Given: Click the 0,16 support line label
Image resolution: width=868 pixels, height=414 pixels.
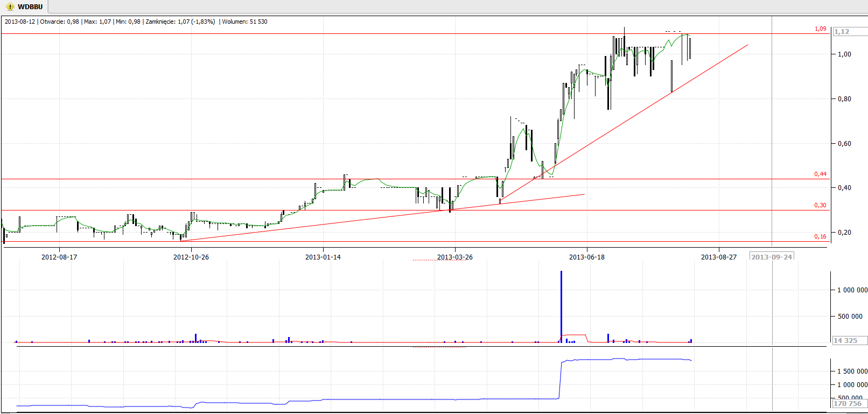Looking at the screenshot, I should pos(820,236).
